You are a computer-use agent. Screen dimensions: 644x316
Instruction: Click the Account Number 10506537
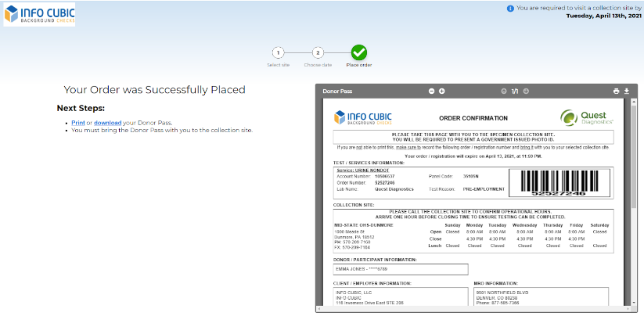[385, 176]
